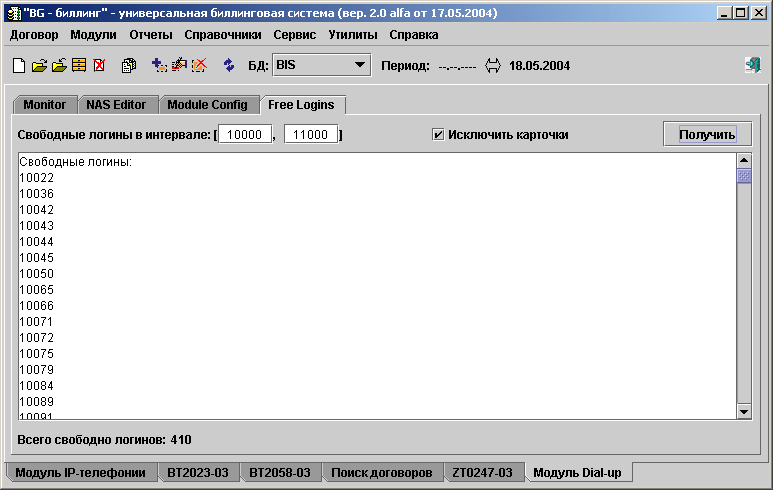Click the first open folder icon
This screenshot has width=773, height=490.
click(39, 66)
